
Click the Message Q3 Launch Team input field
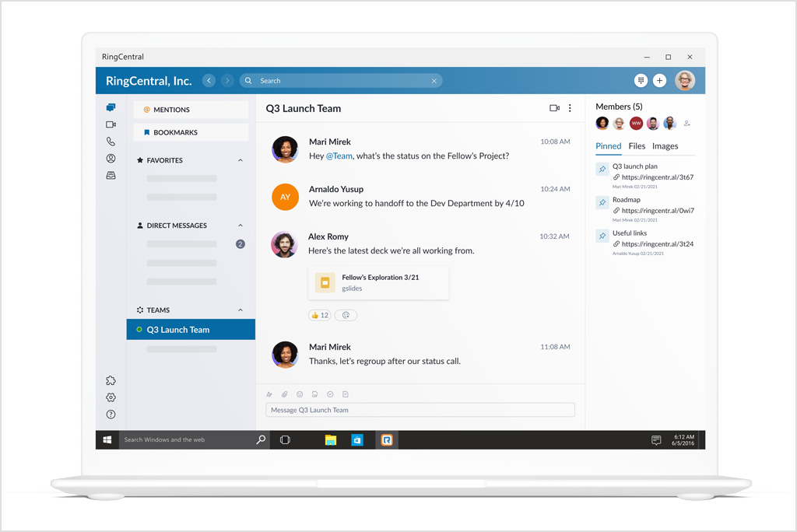(x=420, y=410)
